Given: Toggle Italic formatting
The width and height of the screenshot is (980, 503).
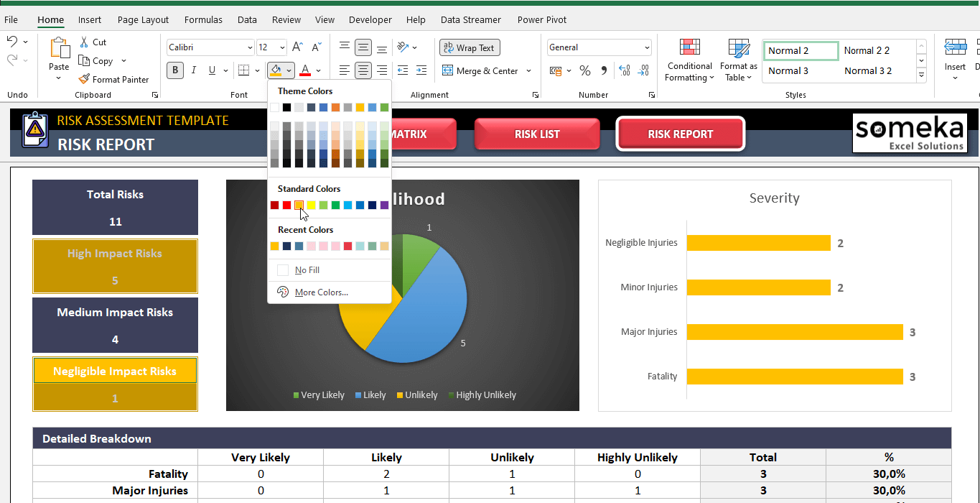Looking at the screenshot, I should (x=192, y=70).
